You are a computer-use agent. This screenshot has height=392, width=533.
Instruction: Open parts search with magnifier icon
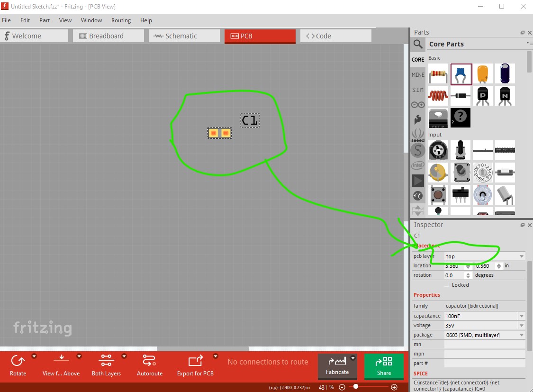[x=418, y=44]
